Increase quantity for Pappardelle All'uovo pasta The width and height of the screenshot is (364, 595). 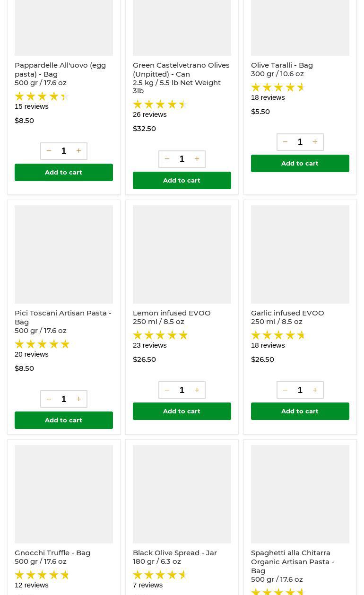[x=78, y=151]
